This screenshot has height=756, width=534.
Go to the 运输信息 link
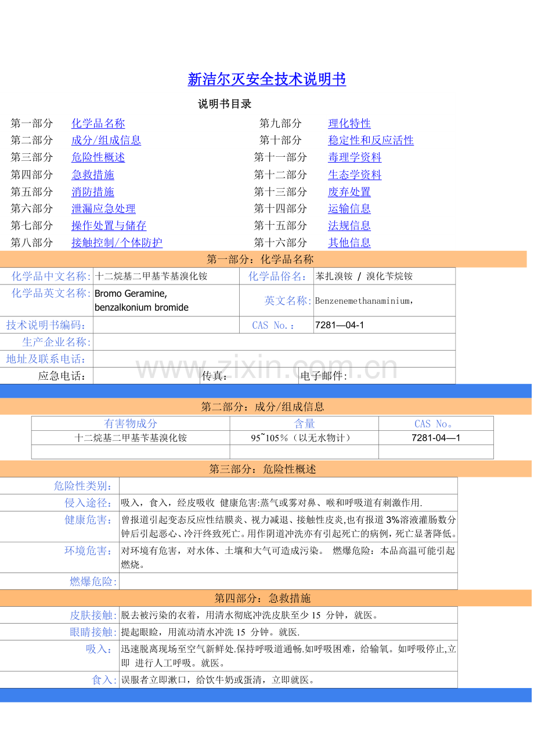(349, 208)
